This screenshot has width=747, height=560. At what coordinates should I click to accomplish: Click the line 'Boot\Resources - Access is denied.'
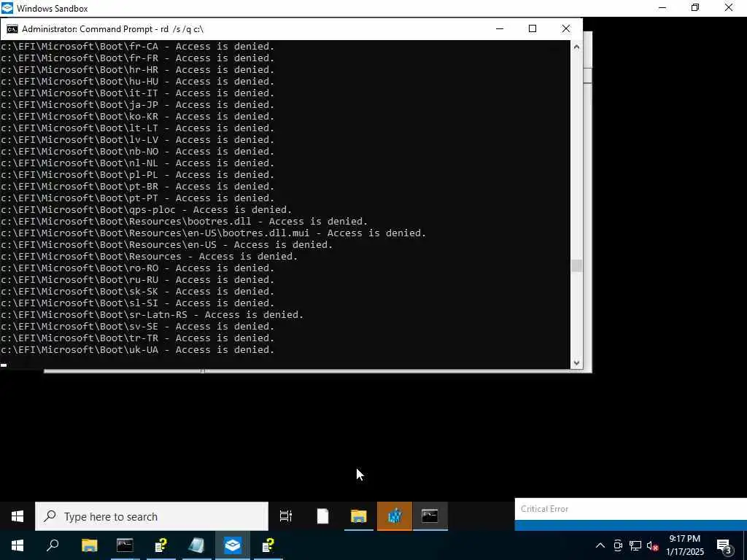click(x=149, y=256)
